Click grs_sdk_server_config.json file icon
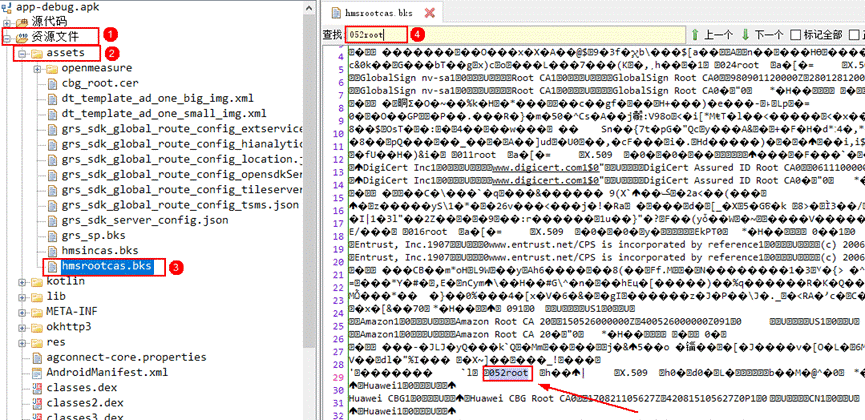 click(52, 220)
